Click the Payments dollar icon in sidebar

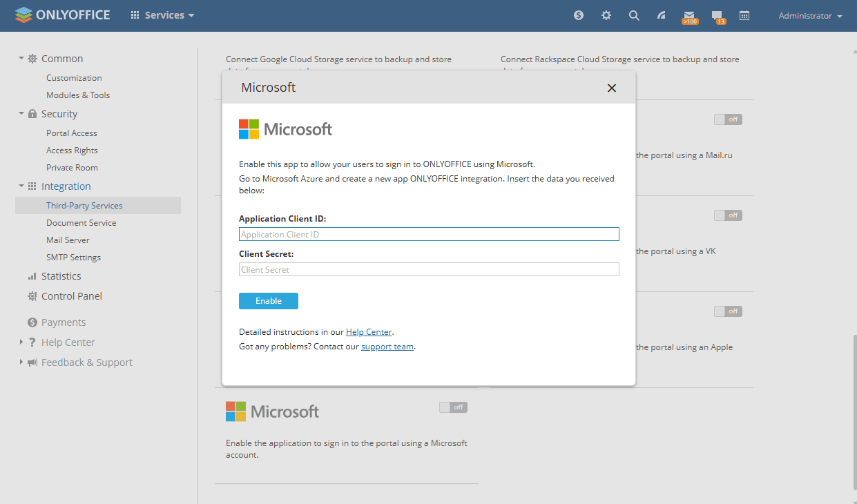(32, 322)
